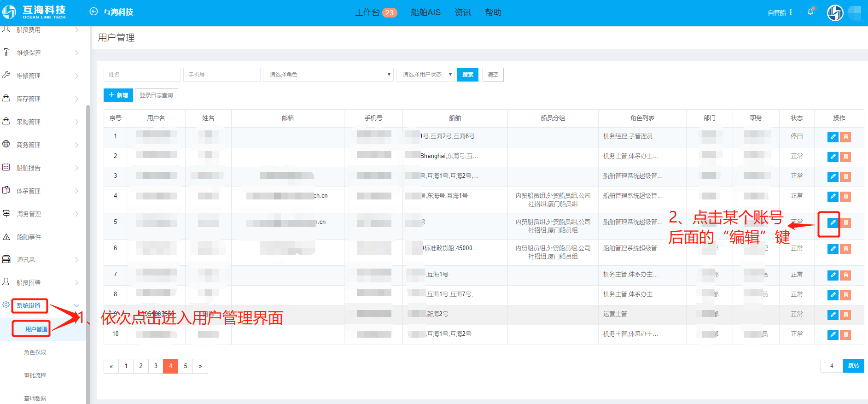Screen dimensions: 868x404
Task: Select 用户管理 in the sidebar
Action: click(x=36, y=329)
